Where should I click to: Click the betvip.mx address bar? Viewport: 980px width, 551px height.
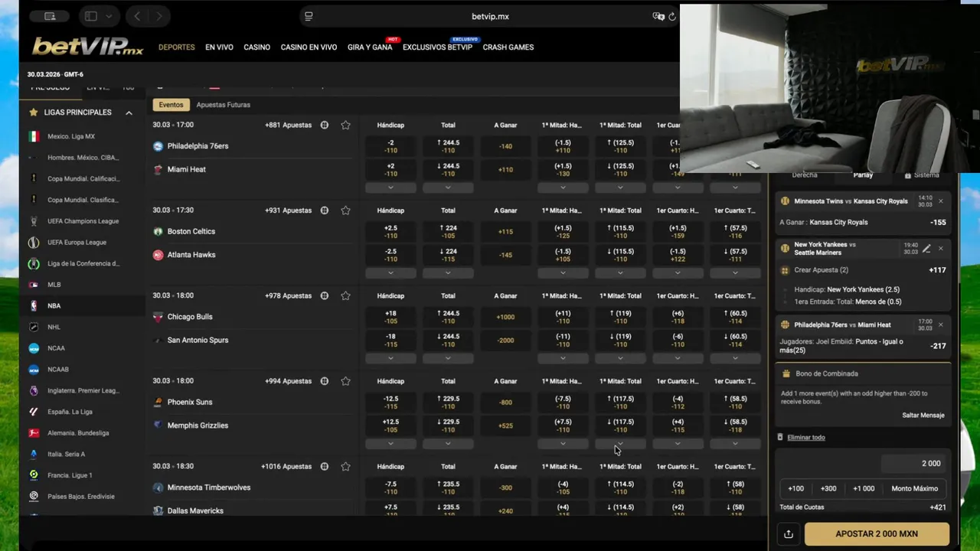490,16
